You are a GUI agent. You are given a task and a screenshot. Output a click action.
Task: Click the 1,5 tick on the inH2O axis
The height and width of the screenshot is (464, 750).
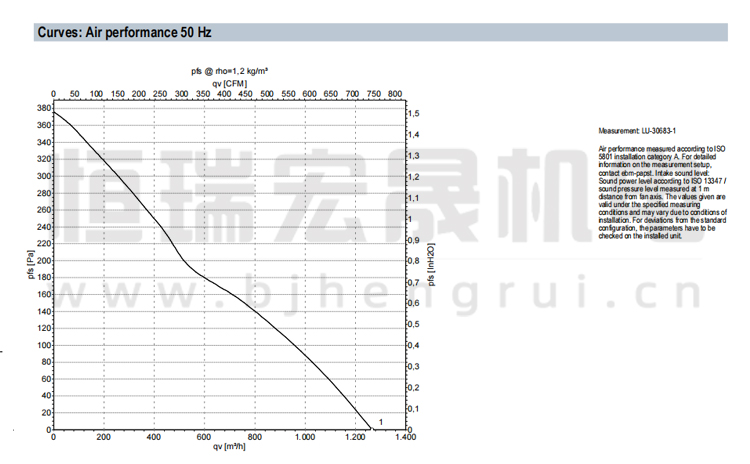[x=414, y=113]
